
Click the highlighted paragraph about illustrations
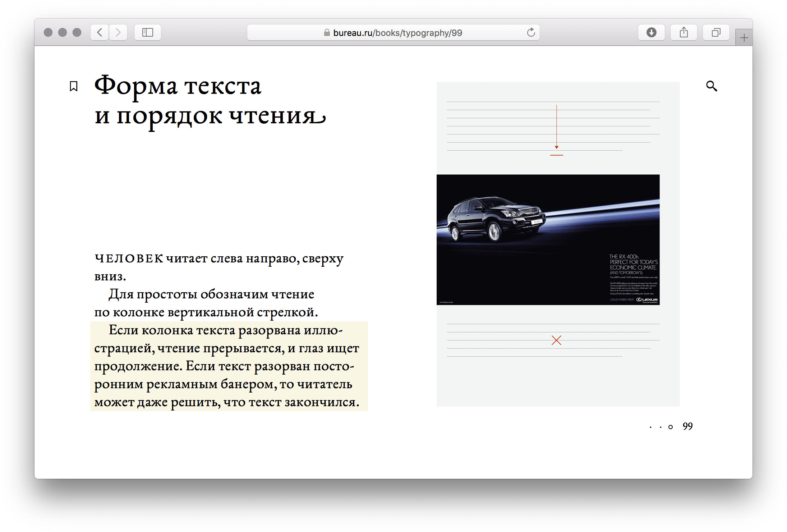click(x=229, y=366)
